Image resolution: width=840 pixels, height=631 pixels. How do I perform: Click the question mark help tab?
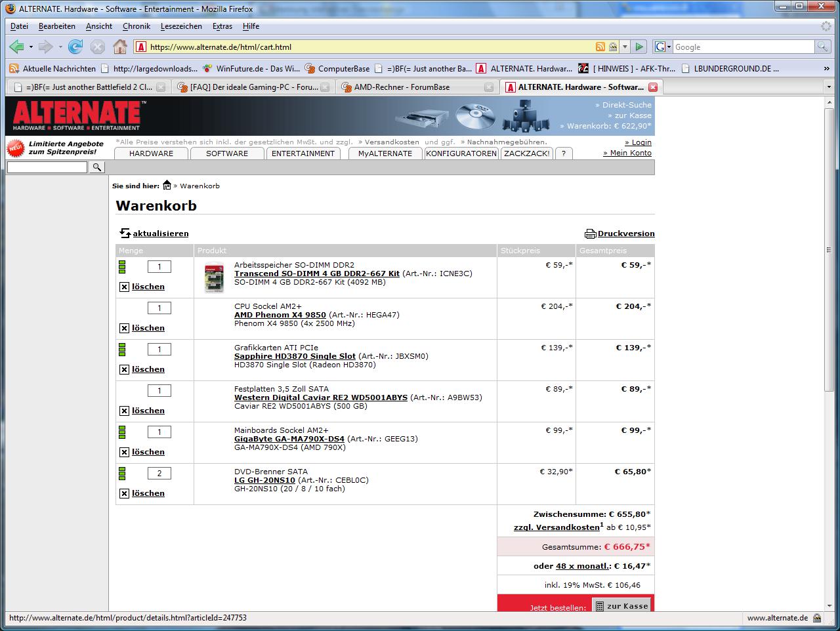click(x=564, y=153)
